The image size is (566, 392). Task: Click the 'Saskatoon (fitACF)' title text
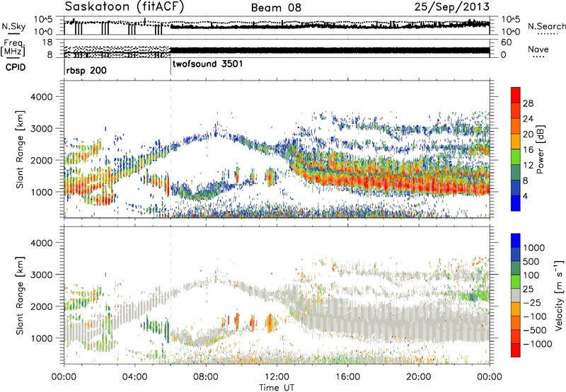click(x=125, y=6)
